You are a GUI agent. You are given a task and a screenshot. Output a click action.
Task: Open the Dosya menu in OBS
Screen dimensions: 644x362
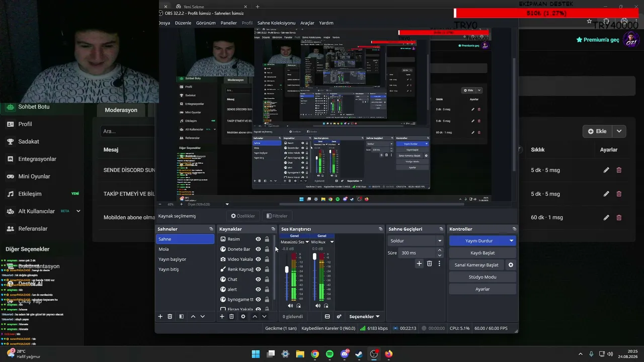click(x=165, y=23)
